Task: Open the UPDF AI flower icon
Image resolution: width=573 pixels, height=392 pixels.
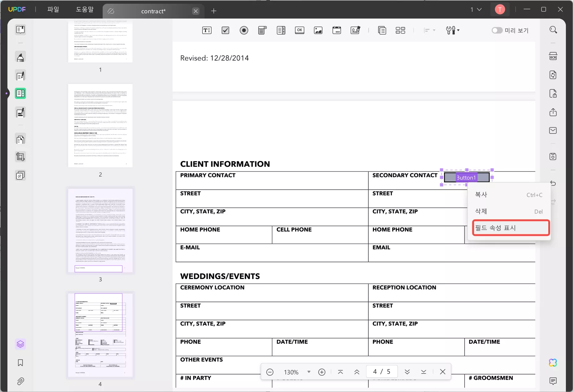Action: point(553,363)
